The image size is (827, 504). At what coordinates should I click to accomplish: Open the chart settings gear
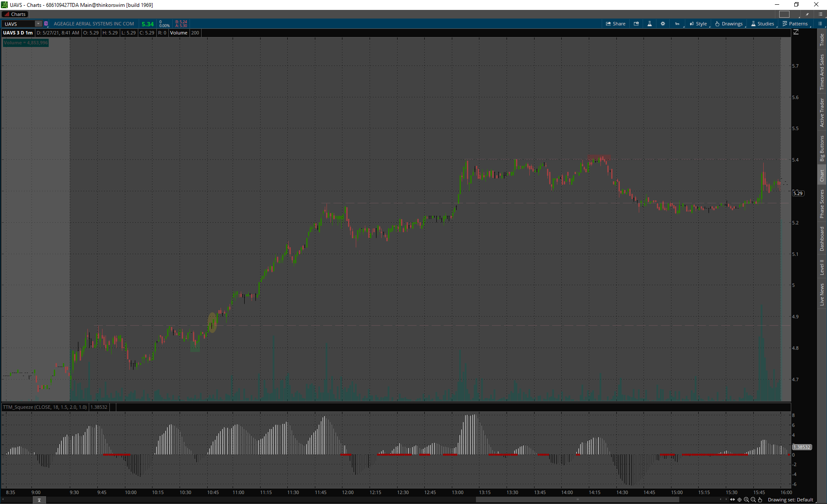663,24
